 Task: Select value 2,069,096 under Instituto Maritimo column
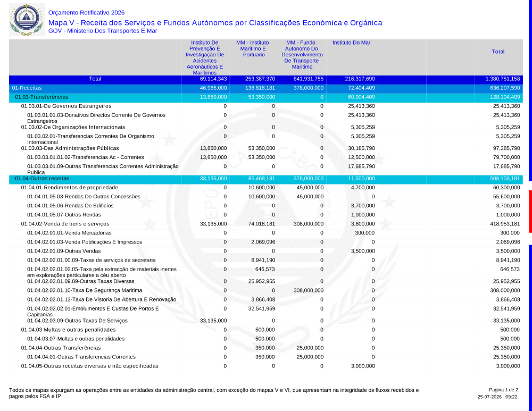(x=263, y=242)
